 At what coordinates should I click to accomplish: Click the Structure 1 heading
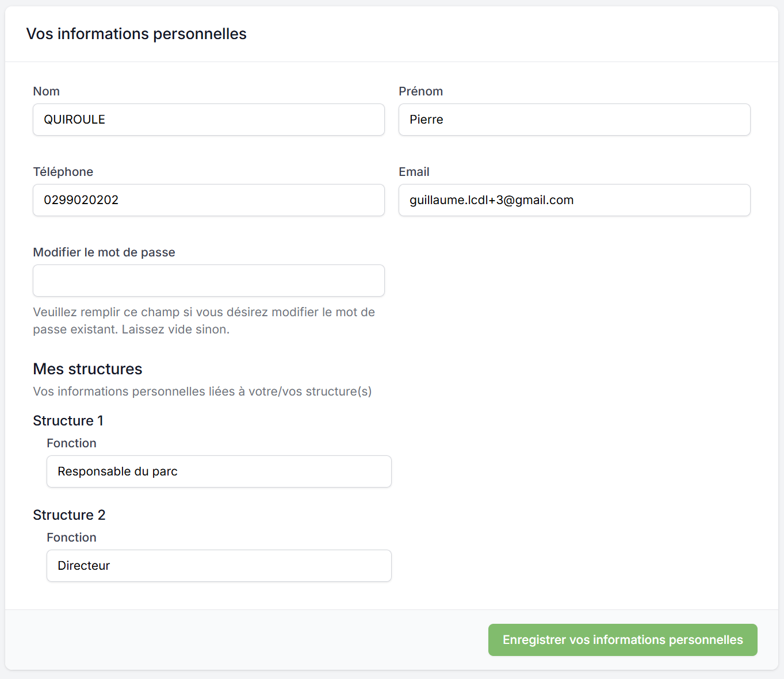point(68,421)
